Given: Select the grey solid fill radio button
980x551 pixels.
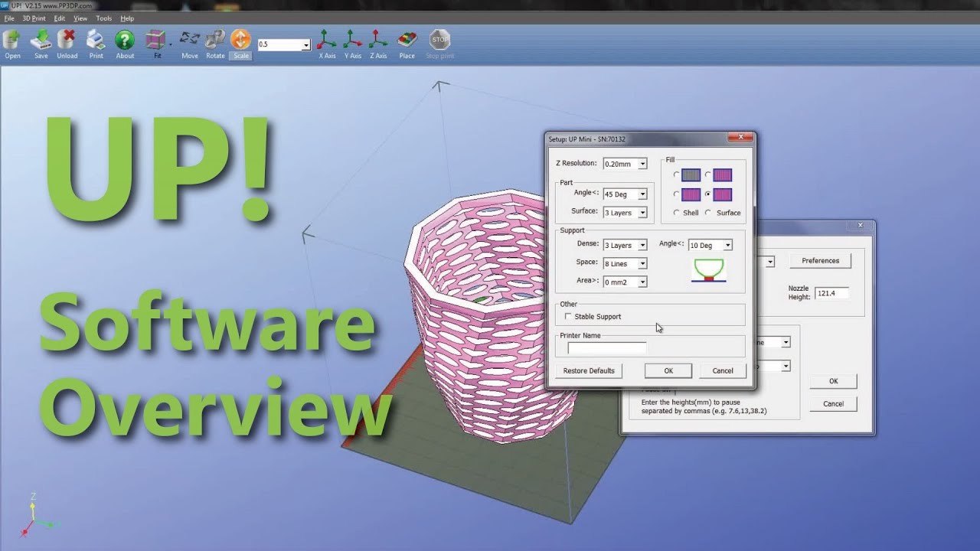Looking at the screenshot, I should [676, 175].
